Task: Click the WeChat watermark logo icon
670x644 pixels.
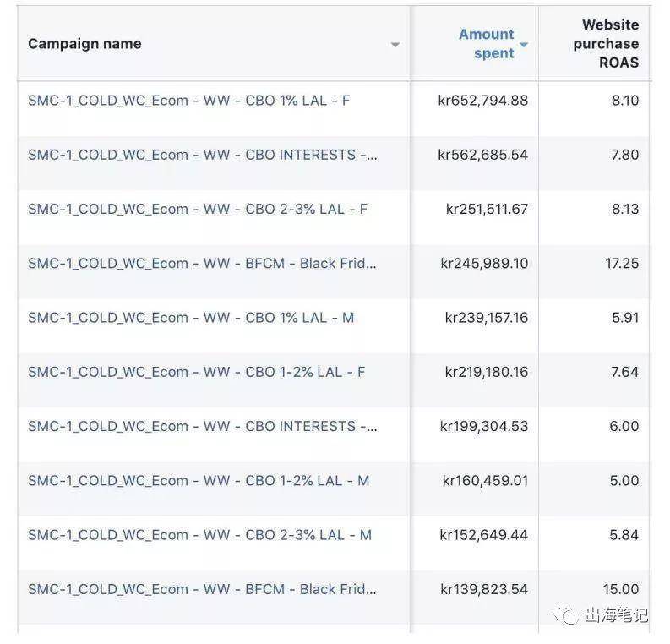Action: (x=567, y=616)
